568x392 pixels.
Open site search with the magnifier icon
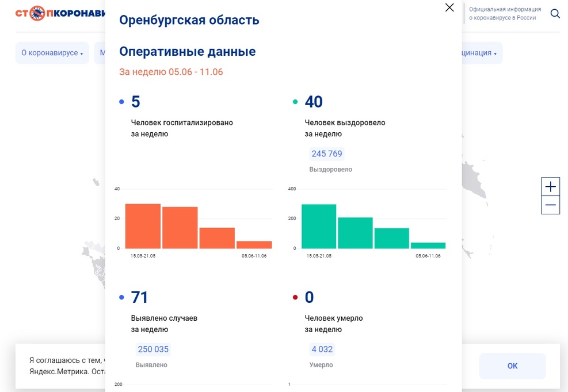pyautogui.click(x=555, y=14)
